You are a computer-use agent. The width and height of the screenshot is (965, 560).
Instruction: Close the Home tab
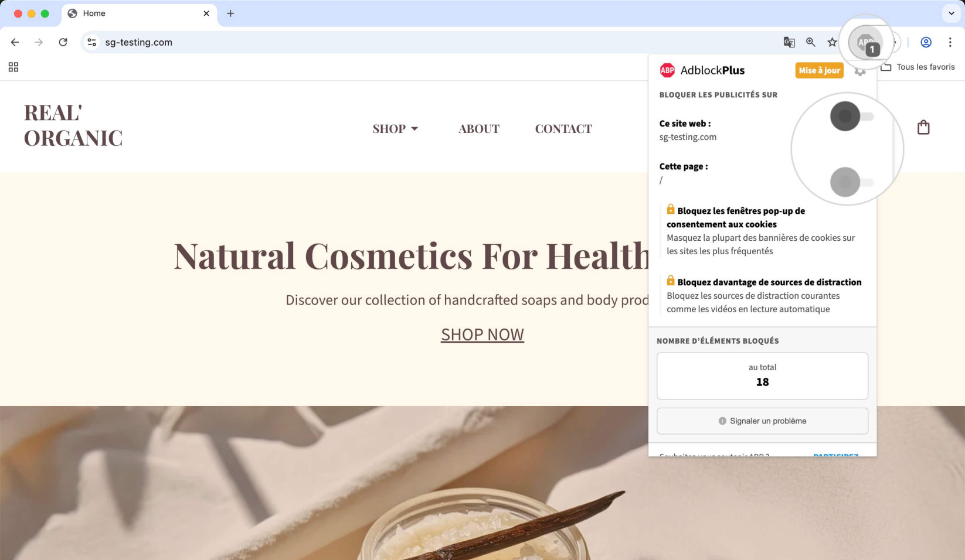pos(206,13)
